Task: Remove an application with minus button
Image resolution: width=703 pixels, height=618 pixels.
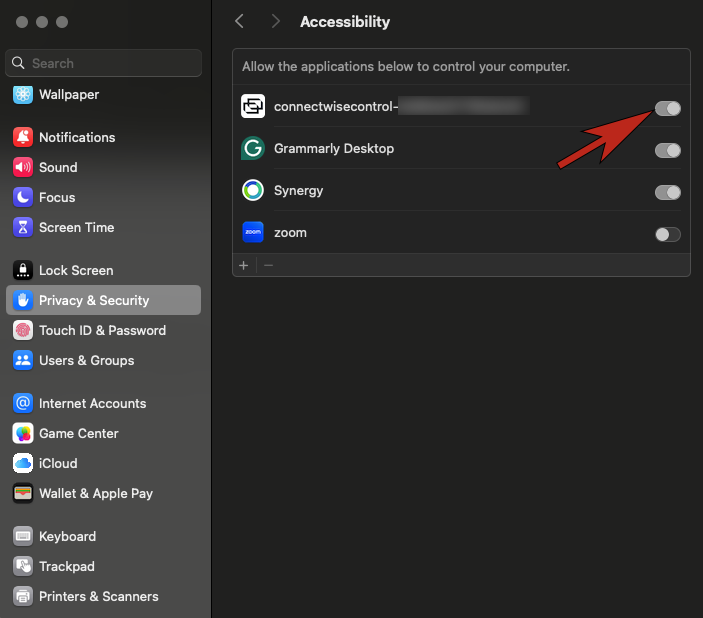Action: [268, 265]
